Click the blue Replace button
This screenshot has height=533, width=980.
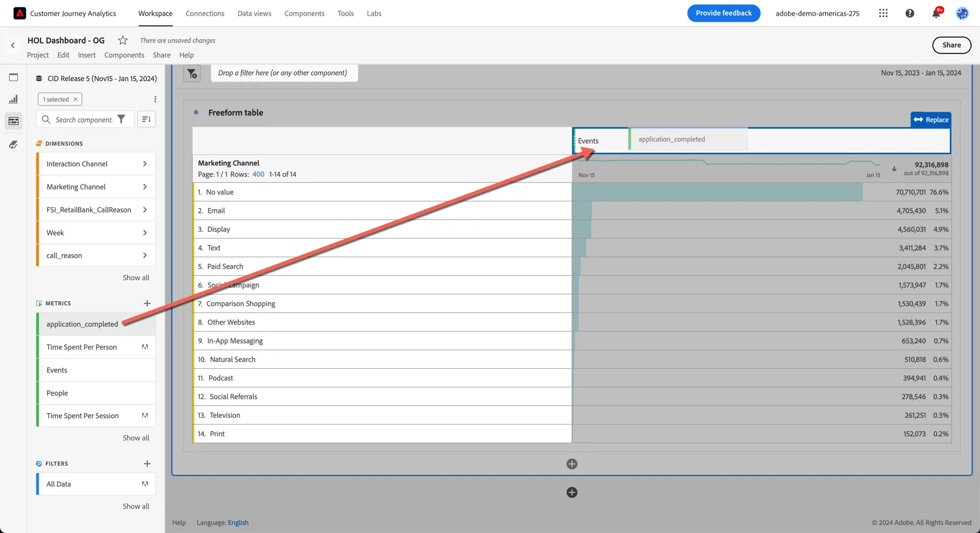point(931,120)
